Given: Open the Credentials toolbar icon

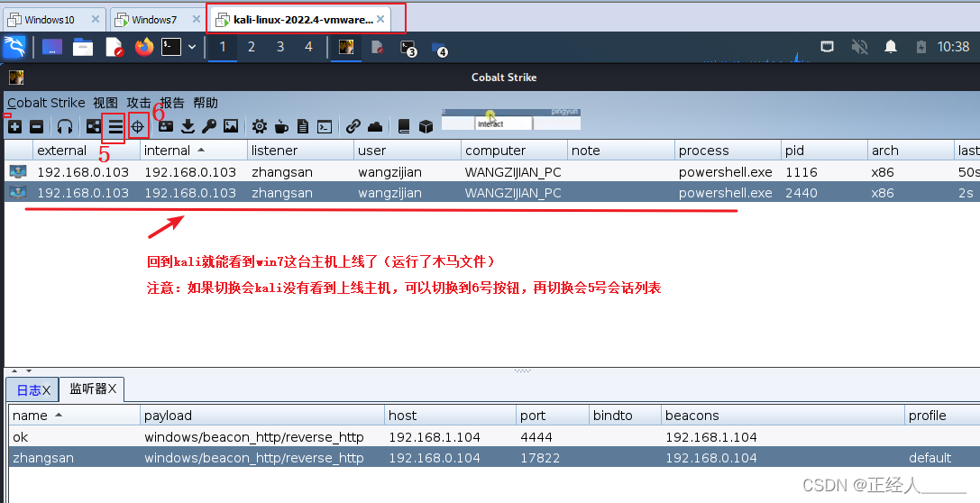Looking at the screenshot, I should coord(166,126).
